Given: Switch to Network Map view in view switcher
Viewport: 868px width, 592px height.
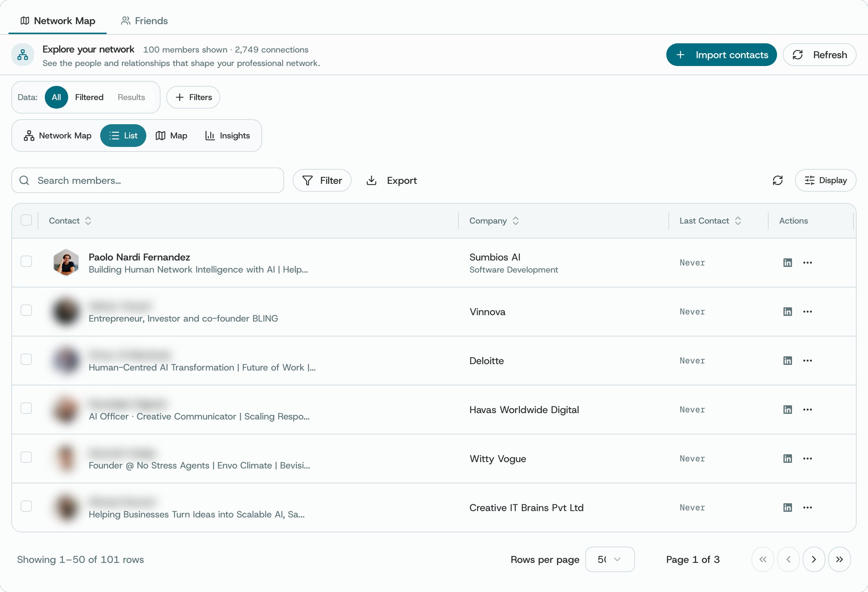Looking at the screenshot, I should (x=58, y=136).
